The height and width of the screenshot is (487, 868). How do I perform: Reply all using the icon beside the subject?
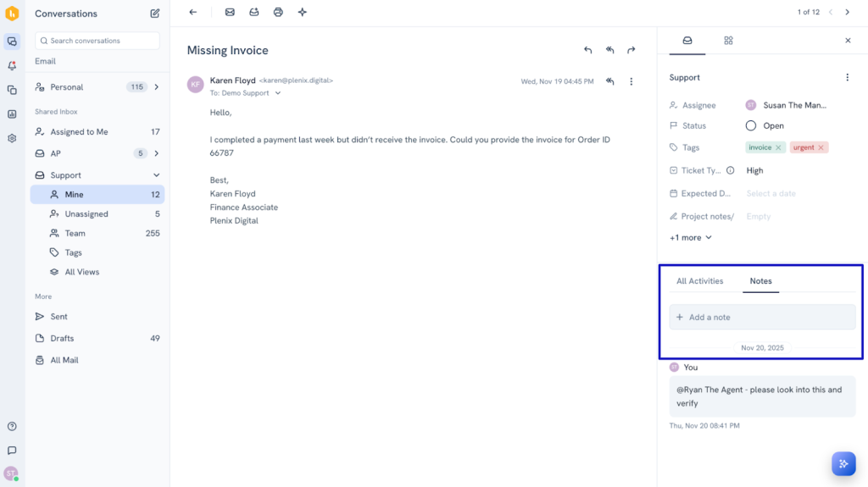609,50
